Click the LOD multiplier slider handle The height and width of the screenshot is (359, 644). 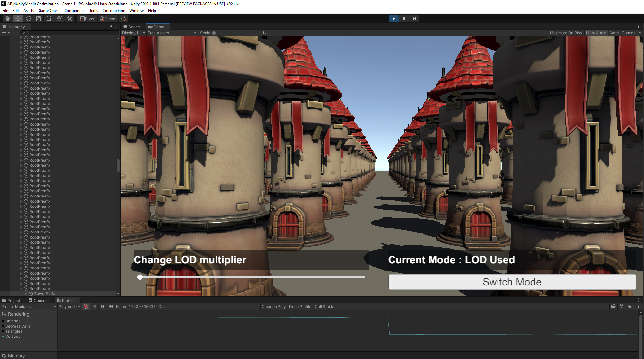point(140,277)
